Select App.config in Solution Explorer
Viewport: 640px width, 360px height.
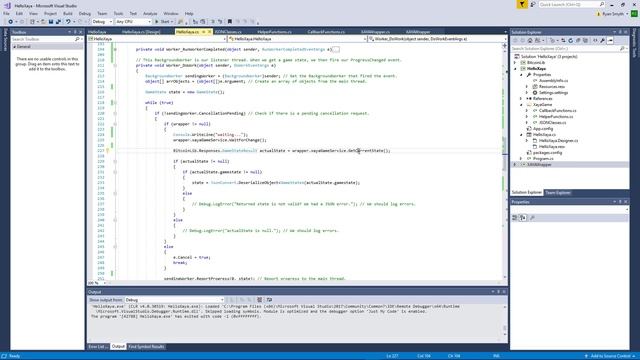[543, 129]
